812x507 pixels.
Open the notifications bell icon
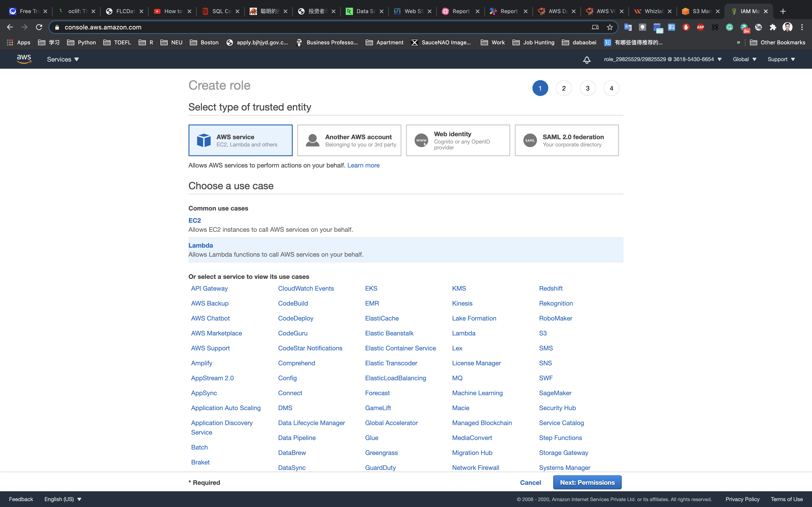point(587,60)
